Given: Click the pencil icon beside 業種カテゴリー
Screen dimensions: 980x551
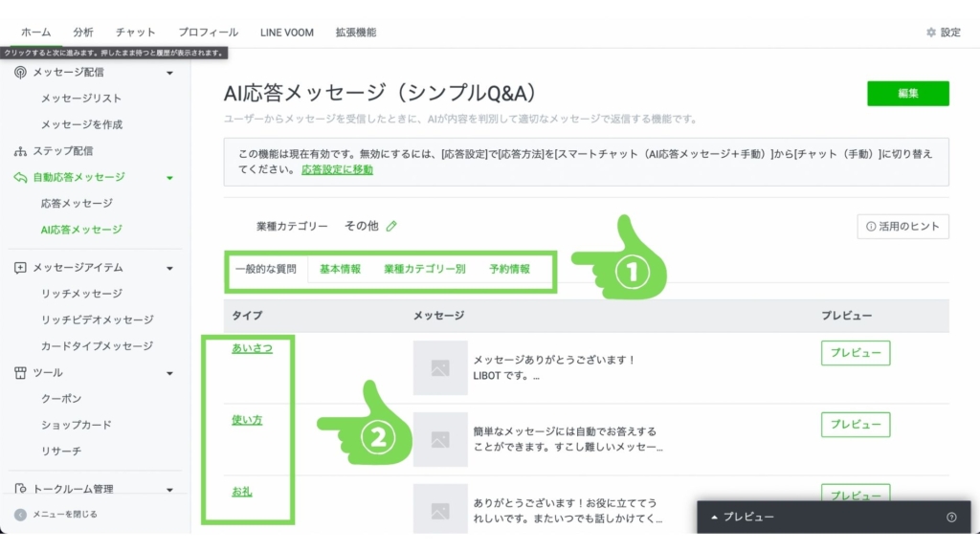Looking at the screenshot, I should click(x=391, y=227).
